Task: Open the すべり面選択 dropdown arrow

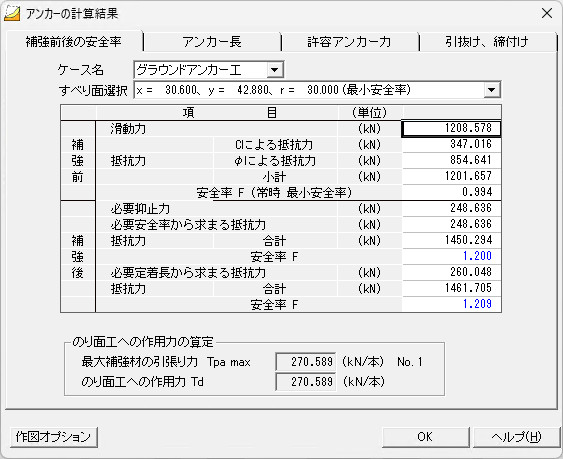Action: click(x=492, y=90)
